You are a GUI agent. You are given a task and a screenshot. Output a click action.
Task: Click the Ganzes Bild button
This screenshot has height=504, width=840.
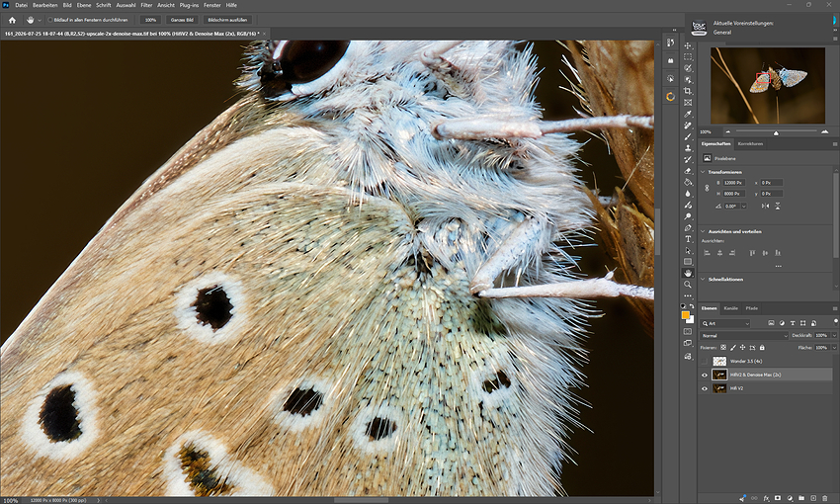182,20
